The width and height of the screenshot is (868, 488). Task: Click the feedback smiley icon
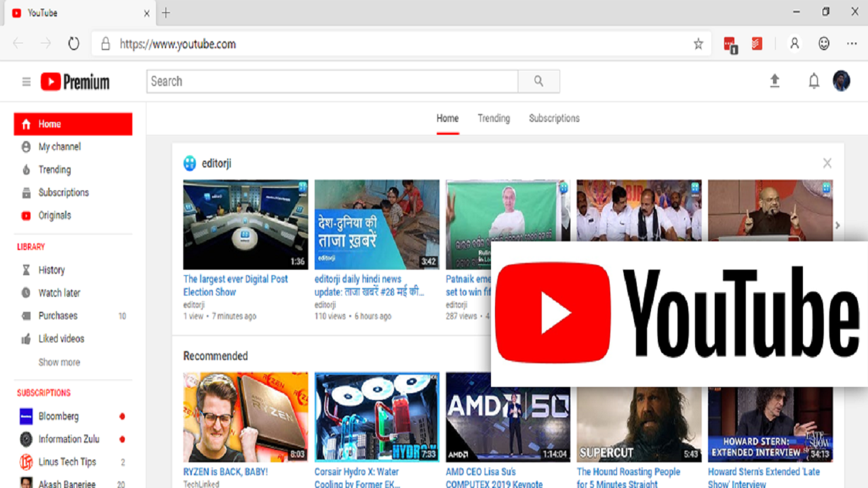pyautogui.click(x=824, y=43)
